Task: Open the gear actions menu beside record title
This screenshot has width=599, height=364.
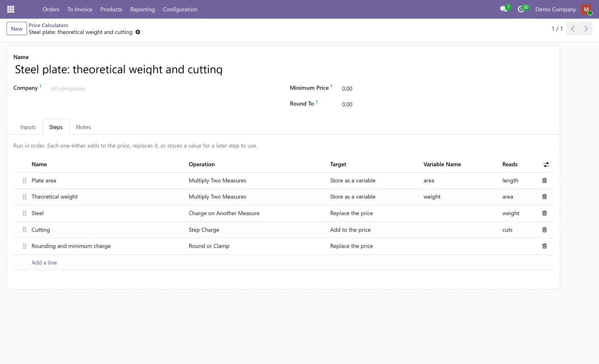Action: (x=138, y=32)
